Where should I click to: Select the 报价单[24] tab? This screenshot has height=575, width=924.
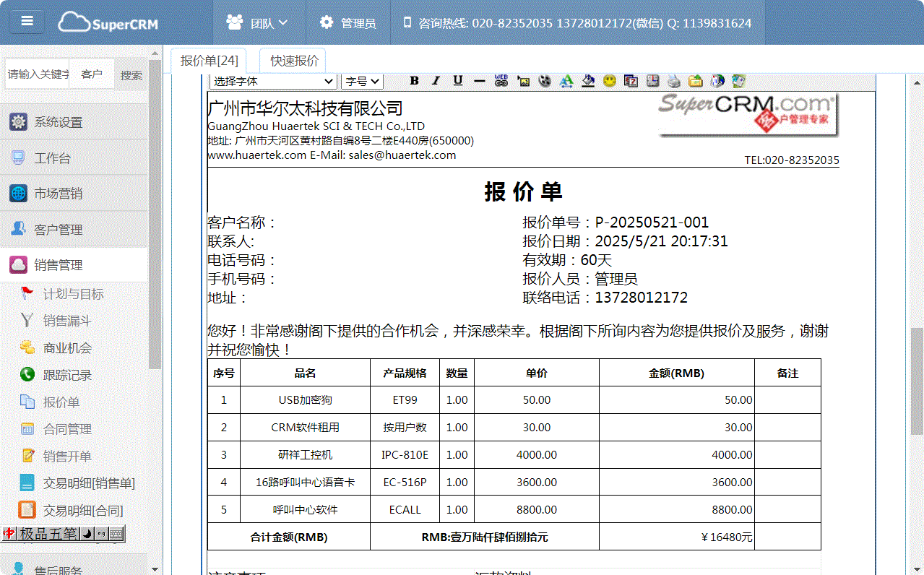pos(209,61)
